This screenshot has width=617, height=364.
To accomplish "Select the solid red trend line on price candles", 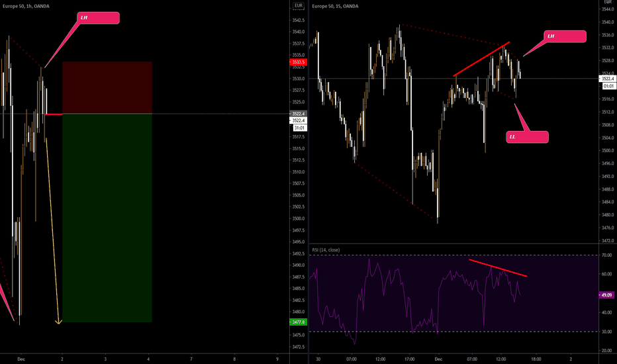I will point(481,59).
